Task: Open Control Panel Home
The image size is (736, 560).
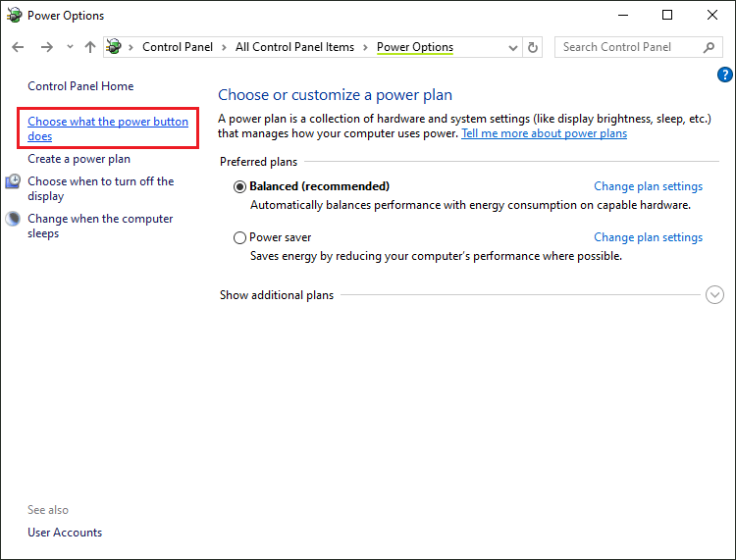Action: [80, 86]
